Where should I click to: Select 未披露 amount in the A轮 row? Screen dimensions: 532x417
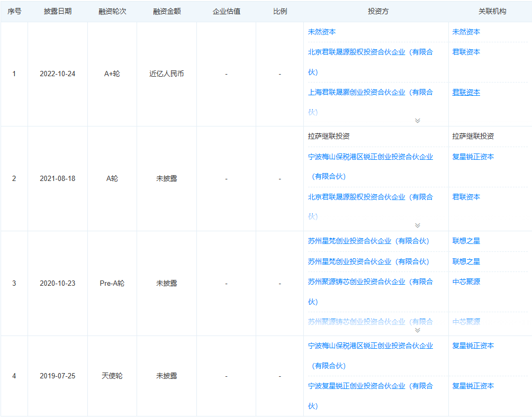tap(167, 178)
